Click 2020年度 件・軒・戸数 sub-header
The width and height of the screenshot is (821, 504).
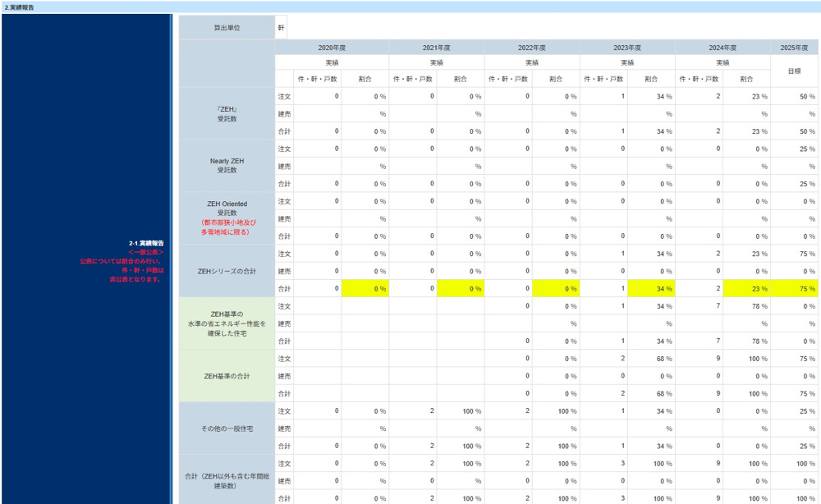[x=318, y=80]
